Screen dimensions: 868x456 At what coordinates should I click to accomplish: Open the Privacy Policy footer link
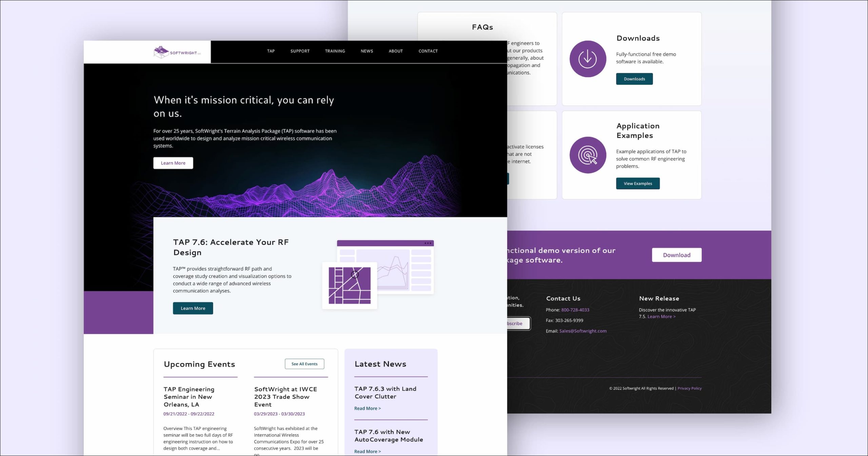(x=690, y=388)
